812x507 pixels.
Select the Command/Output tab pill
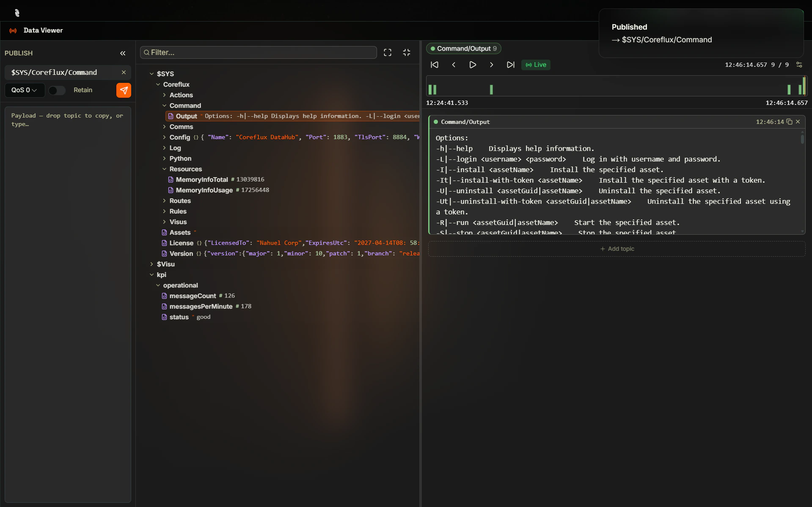coord(463,48)
